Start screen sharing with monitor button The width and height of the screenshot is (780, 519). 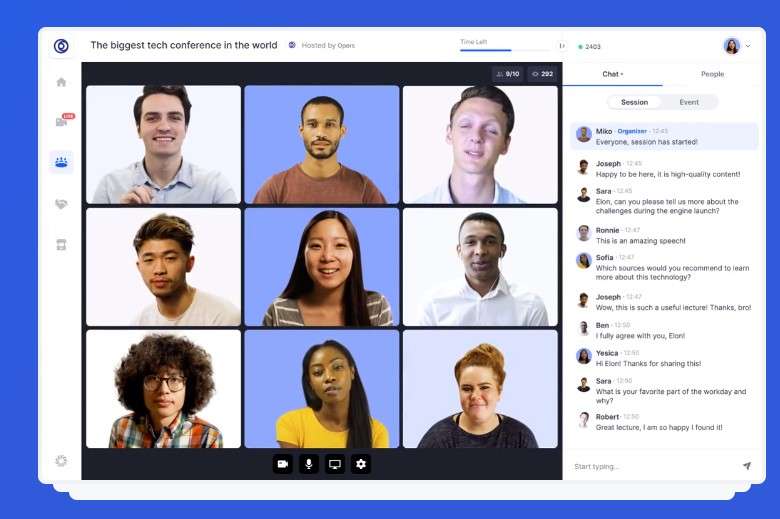[335, 464]
